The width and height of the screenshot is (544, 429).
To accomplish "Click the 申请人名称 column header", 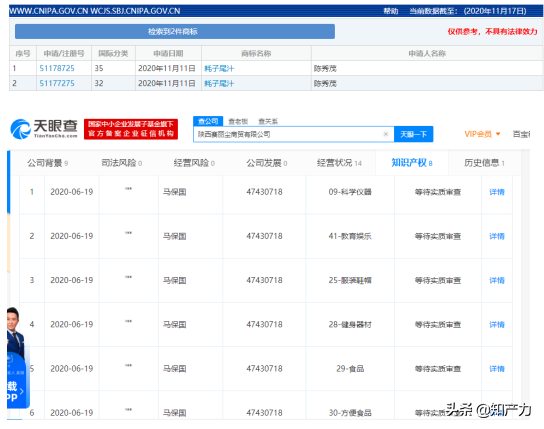I will [427, 53].
